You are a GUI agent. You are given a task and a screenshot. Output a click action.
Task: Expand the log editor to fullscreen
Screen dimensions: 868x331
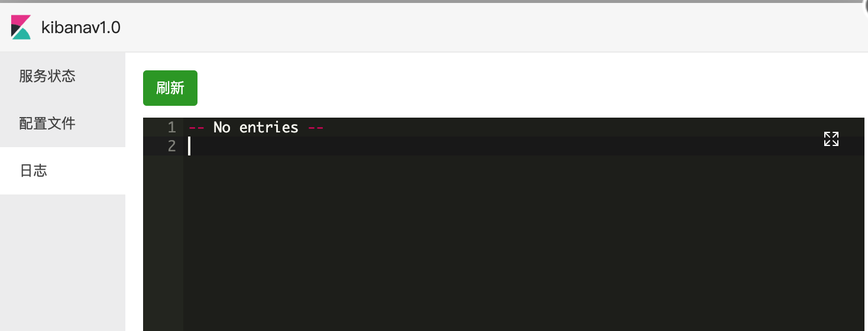[831, 139]
